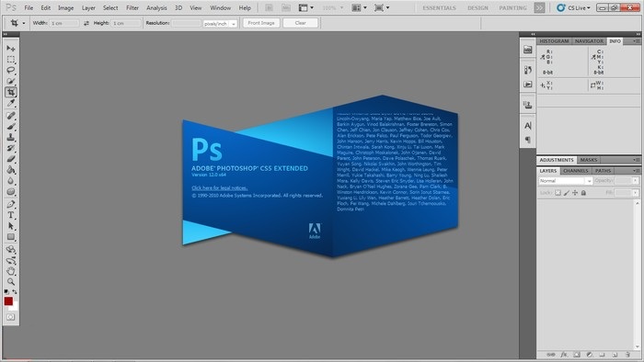Open the Mini Bridge panel icon
The height and width of the screenshot is (362, 644).
(528, 50)
